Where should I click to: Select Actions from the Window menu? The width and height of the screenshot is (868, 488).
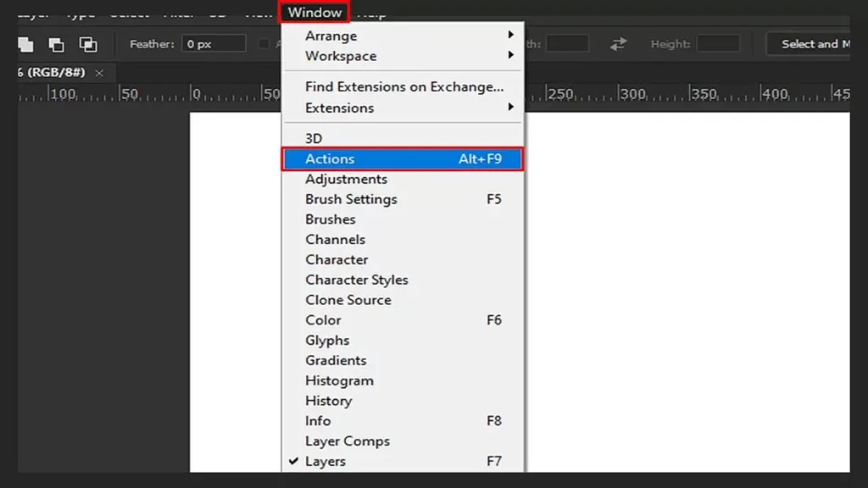(403, 158)
